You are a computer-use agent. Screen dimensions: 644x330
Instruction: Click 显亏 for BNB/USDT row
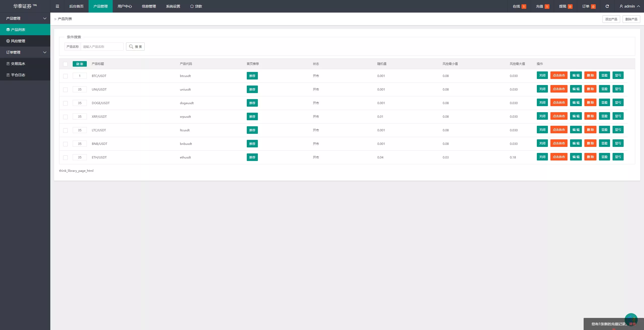[x=618, y=143]
